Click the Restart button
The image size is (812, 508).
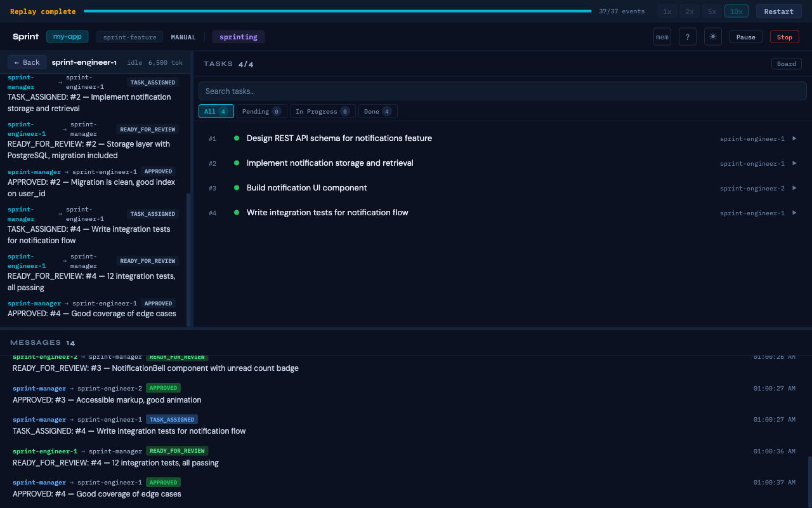[778, 11]
